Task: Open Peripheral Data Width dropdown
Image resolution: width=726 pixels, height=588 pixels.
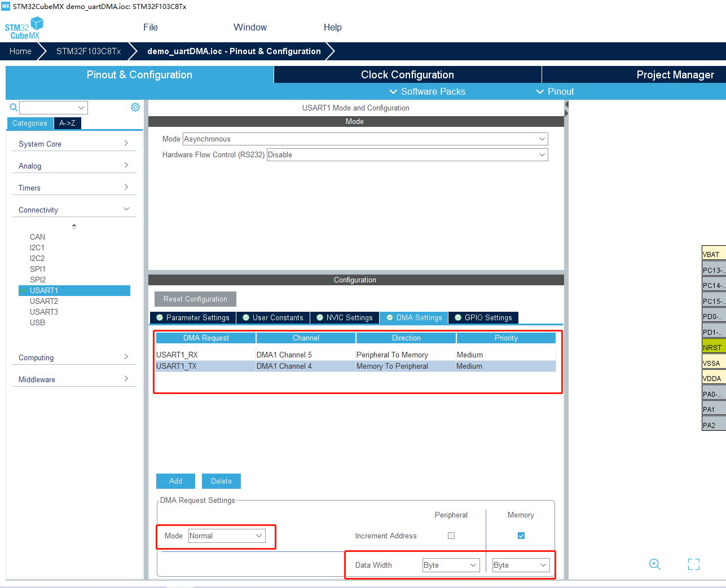Action: tap(451, 565)
